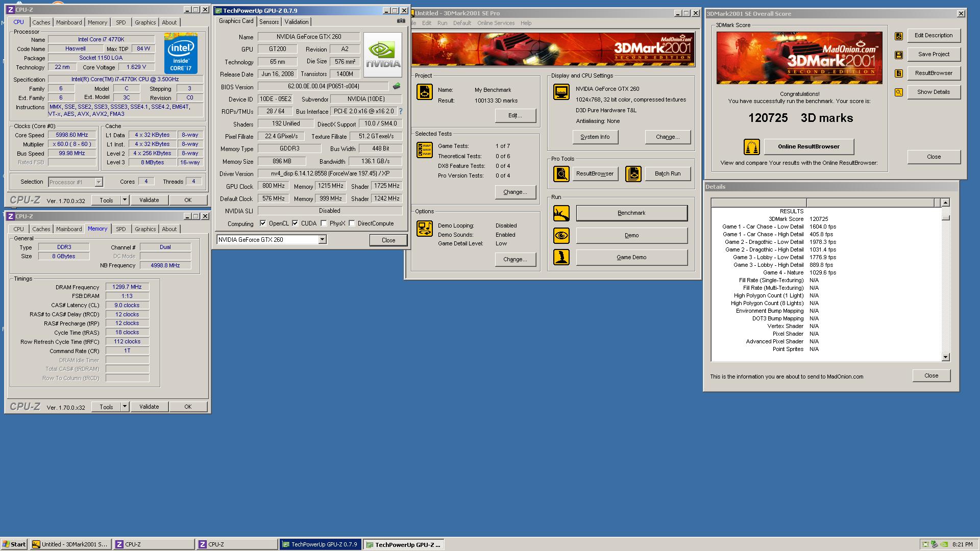Screen dimensions: 980x551
Task: Click the Project icon in 3DMark2001
Action: click(424, 92)
